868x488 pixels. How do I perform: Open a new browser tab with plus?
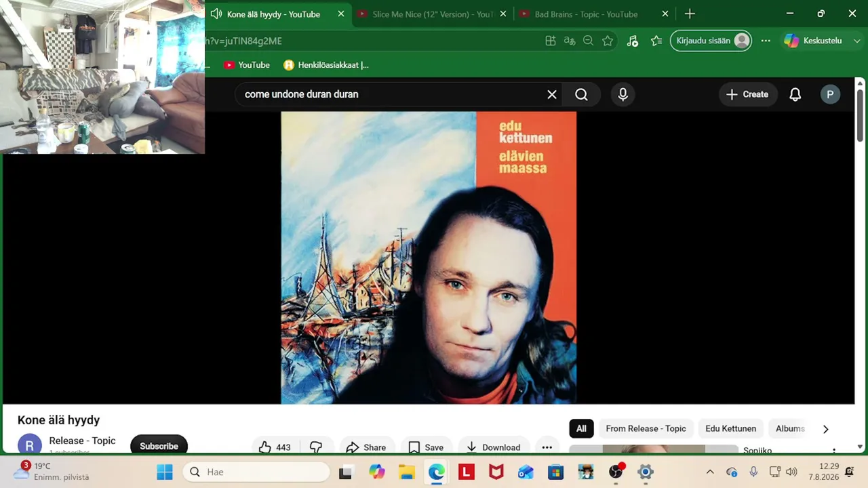tap(690, 14)
